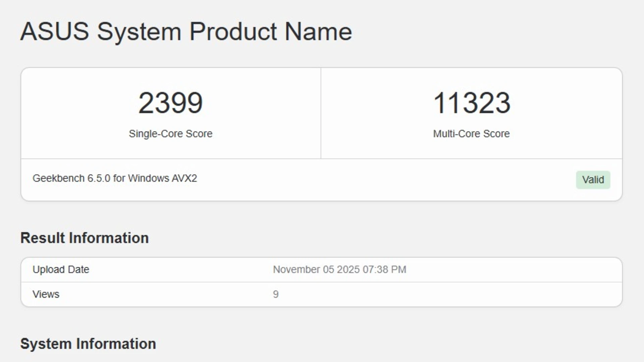
Task: Click the 11323 multi-core score number
Action: coord(471,103)
